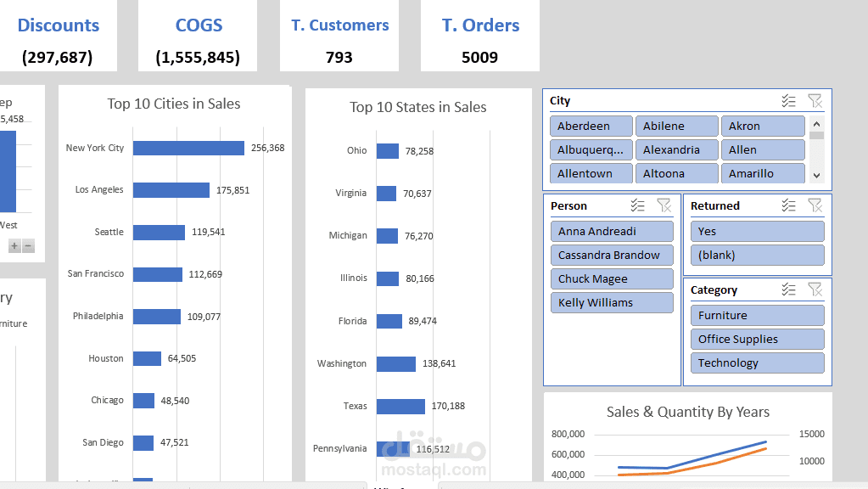Toggle multi-select in the City slicer
The image size is (868, 489).
point(789,101)
